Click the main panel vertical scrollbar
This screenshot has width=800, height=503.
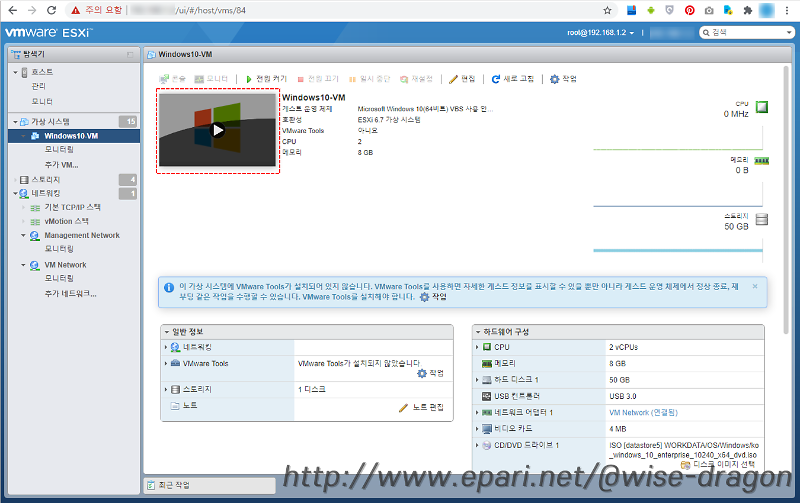(x=786, y=200)
